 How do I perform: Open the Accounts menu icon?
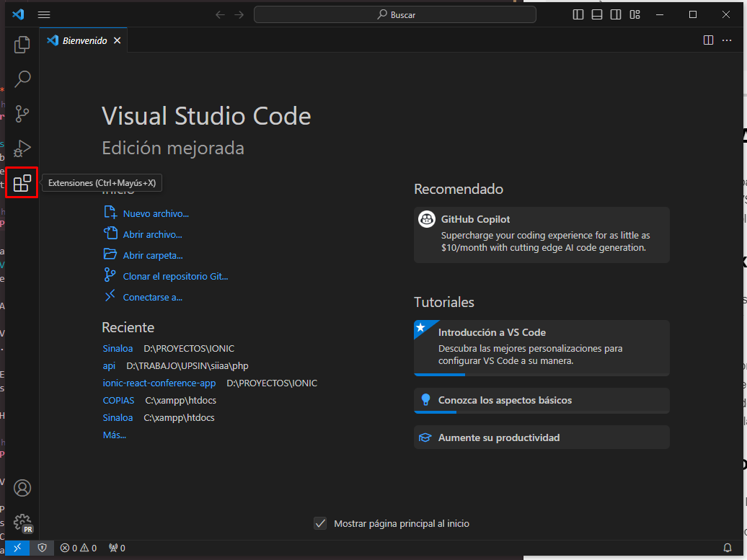(x=22, y=488)
